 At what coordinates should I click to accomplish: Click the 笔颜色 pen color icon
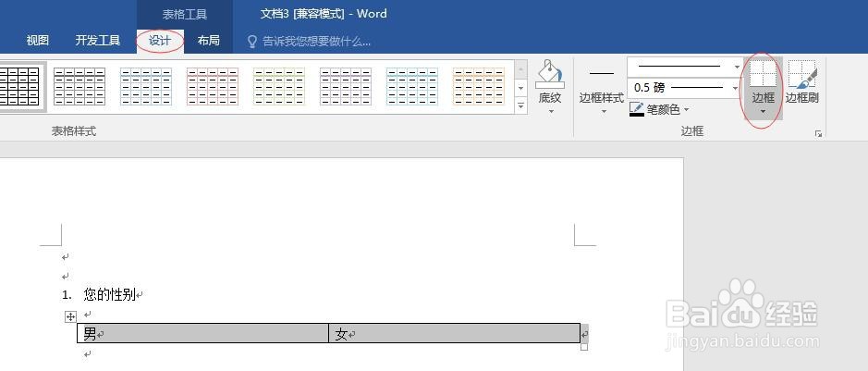[x=637, y=109]
